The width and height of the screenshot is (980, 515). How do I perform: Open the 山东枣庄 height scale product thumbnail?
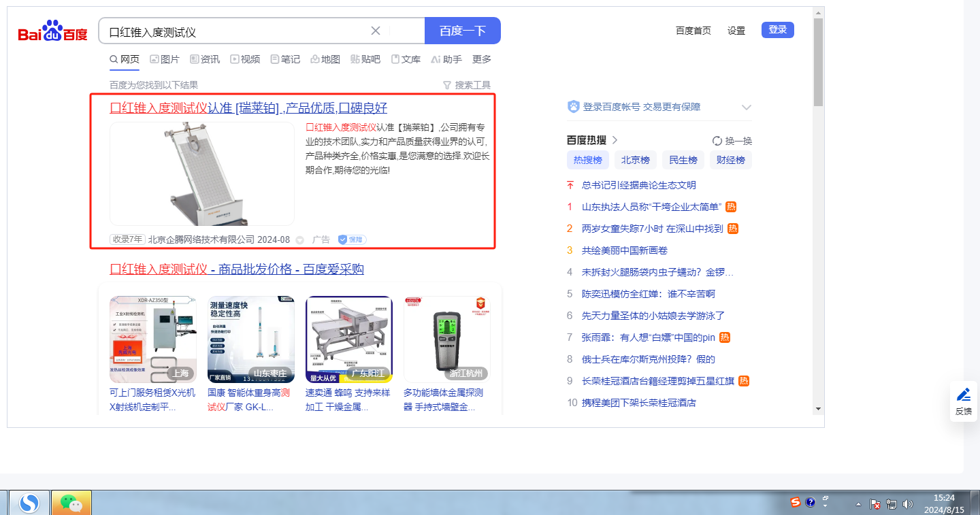coord(251,339)
